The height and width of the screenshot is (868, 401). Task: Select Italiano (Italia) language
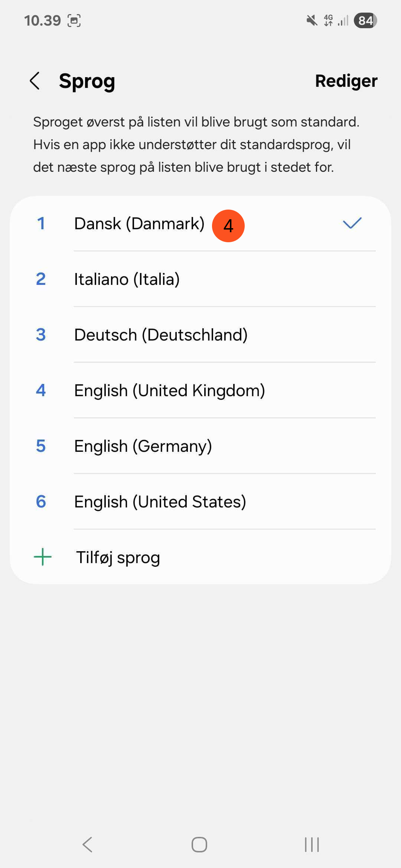click(127, 279)
